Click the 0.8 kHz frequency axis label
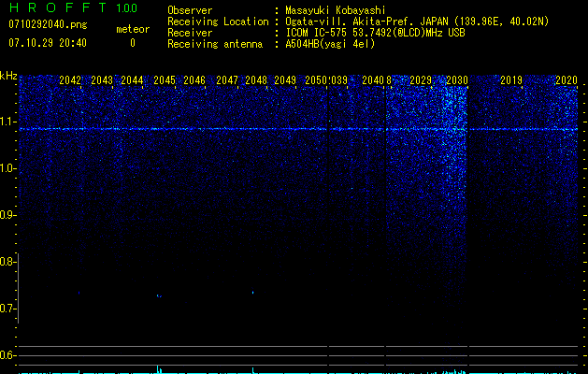588x374 pixels. coord(8,262)
